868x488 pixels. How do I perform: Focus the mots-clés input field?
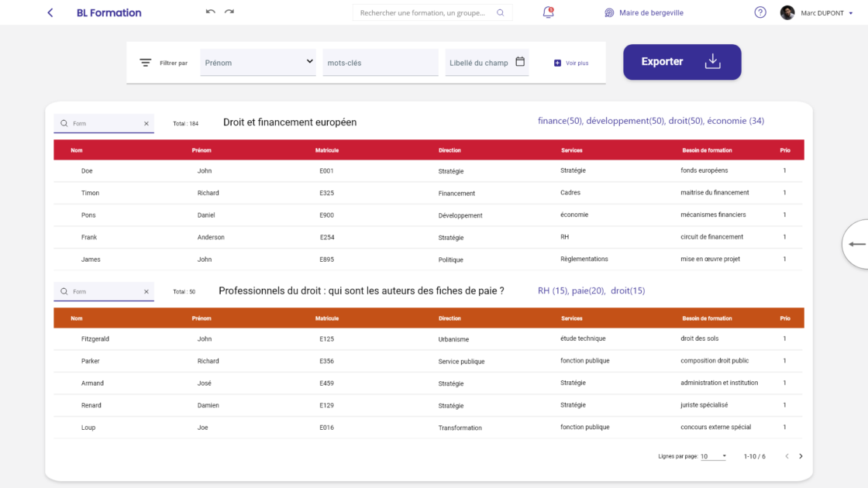click(381, 63)
